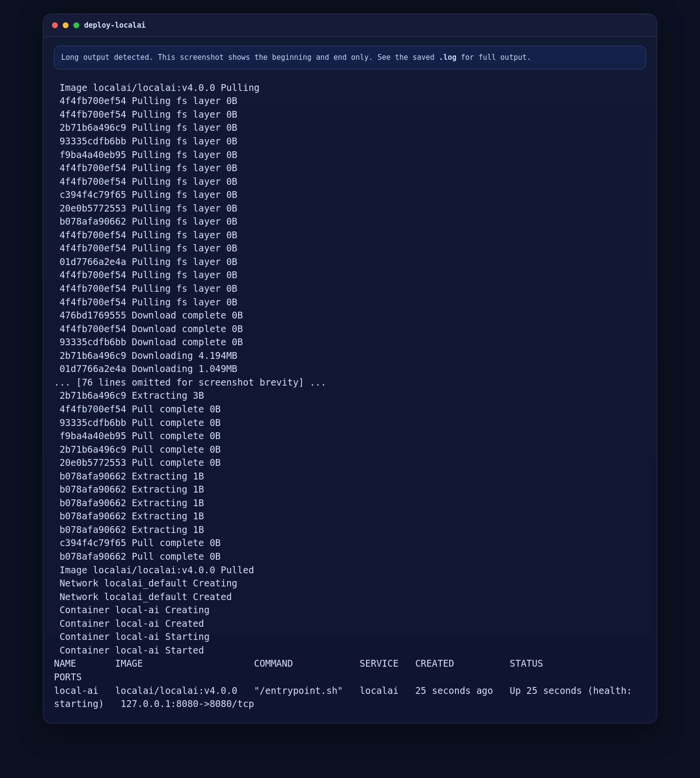Click the green maximize window dot
Image resolution: width=700 pixels, height=778 pixels.
[76, 25]
